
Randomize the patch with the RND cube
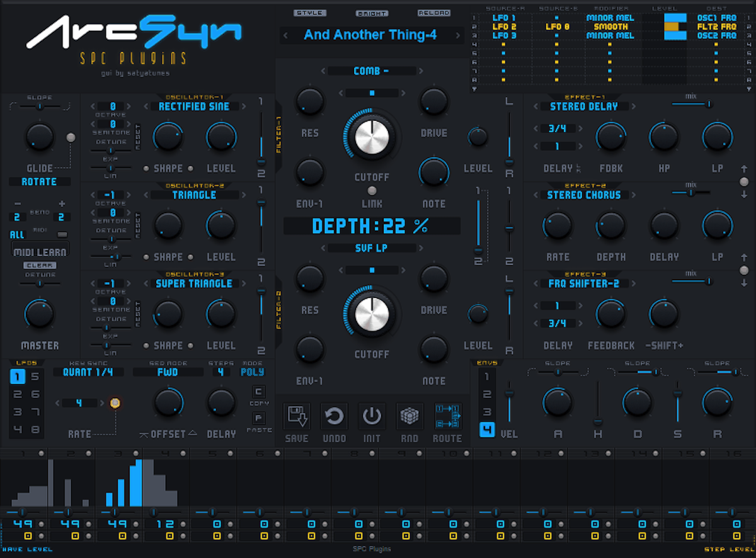click(x=409, y=416)
